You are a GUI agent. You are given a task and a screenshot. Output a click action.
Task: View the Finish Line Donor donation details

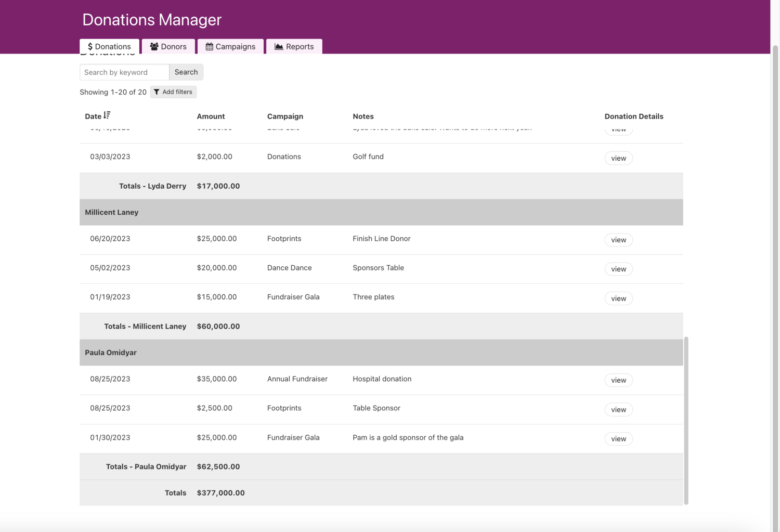618,240
